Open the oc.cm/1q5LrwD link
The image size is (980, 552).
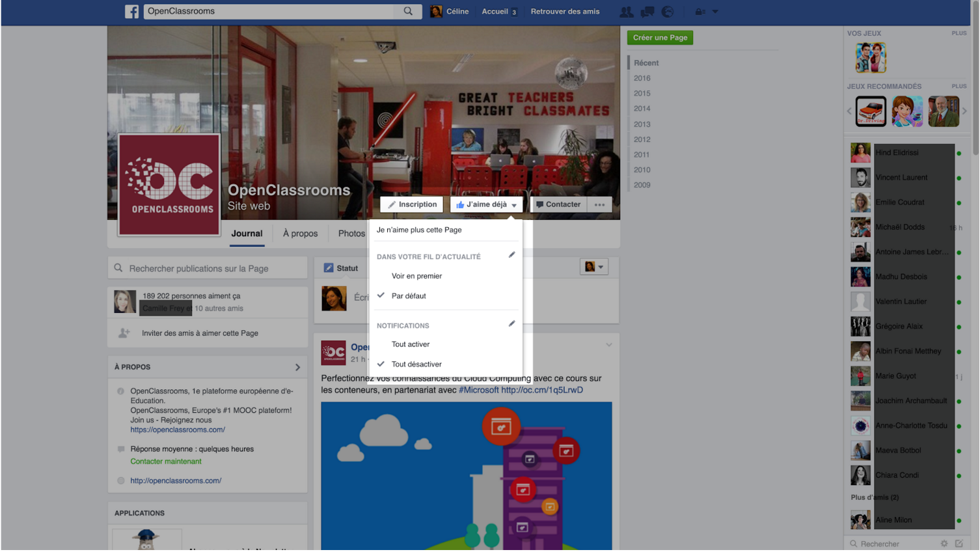coord(542,391)
